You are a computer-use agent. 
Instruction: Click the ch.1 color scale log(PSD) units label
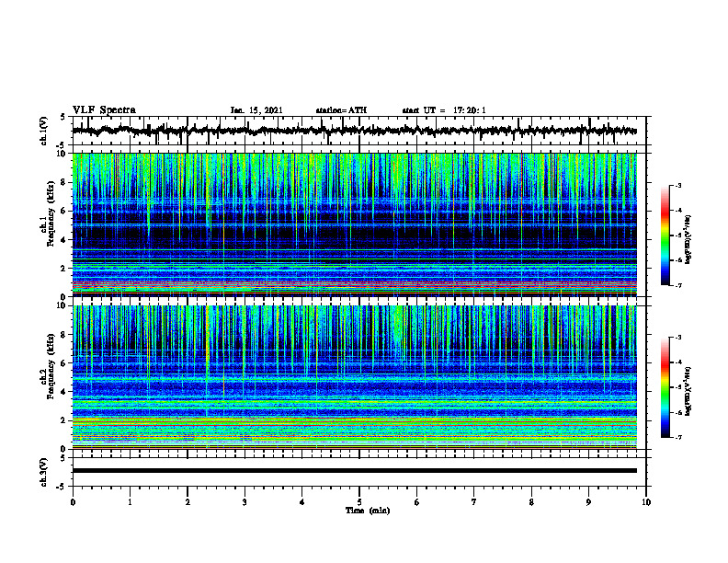[x=688, y=239]
